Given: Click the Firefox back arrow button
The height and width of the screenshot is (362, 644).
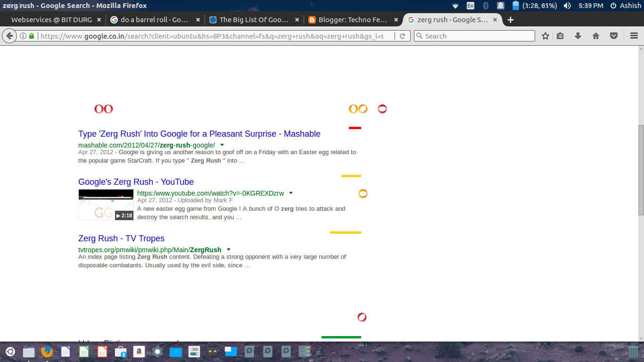Looking at the screenshot, I should [9, 36].
